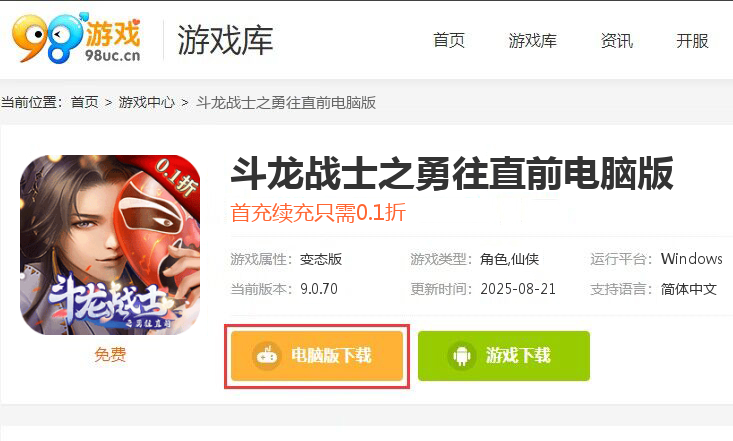Go to the 开服 navigation tab
This screenshot has height=441, width=733.
click(692, 41)
